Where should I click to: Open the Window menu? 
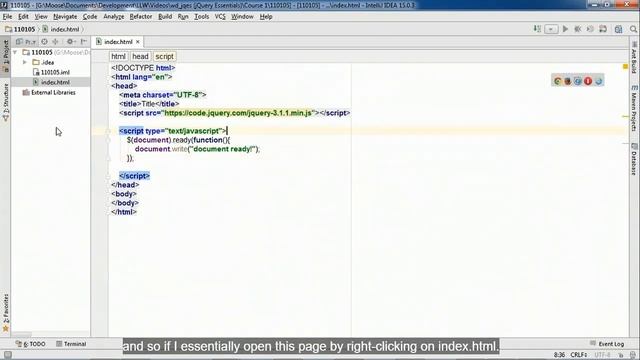tap(242, 17)
